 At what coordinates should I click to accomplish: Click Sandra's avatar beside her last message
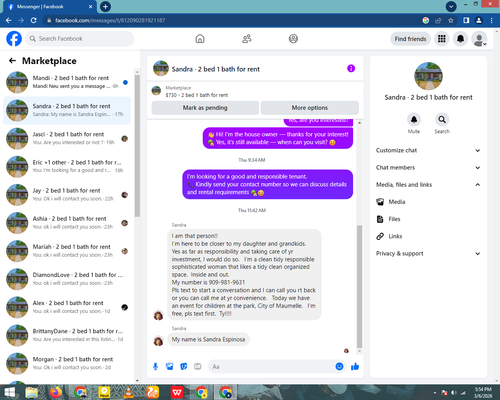(x=158, y=341)
